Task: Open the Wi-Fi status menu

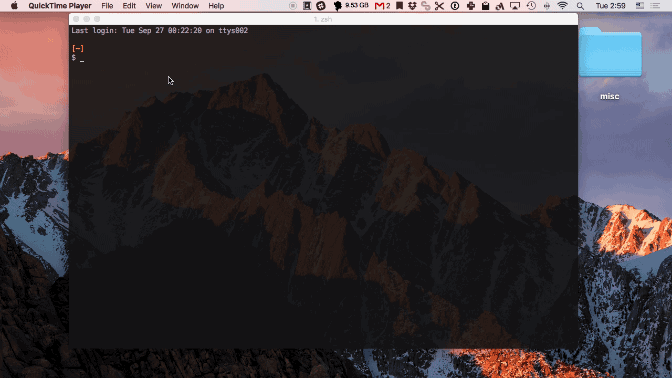Action: tap(562, 6)
